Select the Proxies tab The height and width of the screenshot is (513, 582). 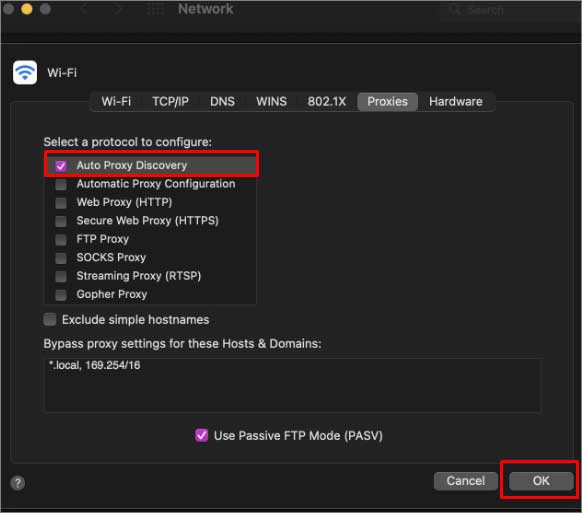[x=388, y=101]
